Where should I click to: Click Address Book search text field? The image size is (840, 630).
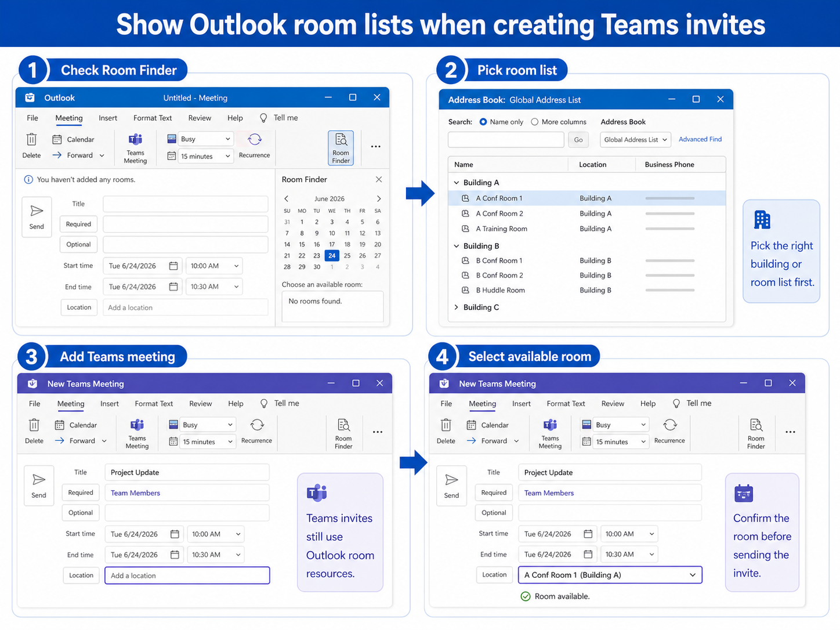[506, 140]
